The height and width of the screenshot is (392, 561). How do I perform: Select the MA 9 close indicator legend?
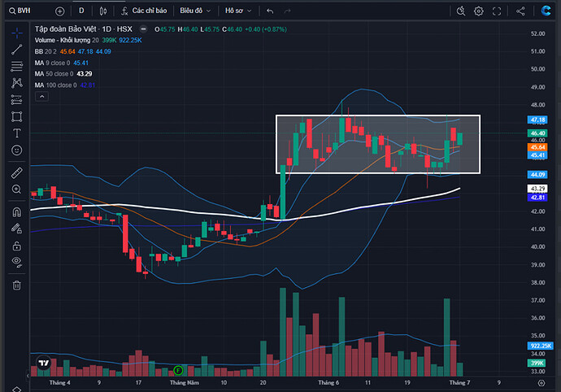point(52,63)
